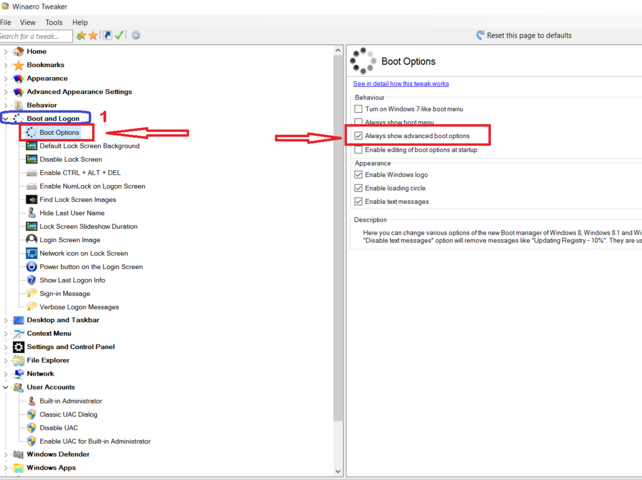Click the Default Lock Screen Background icon
The height and width of the screenshot is (480, 642).
[32, 146]
